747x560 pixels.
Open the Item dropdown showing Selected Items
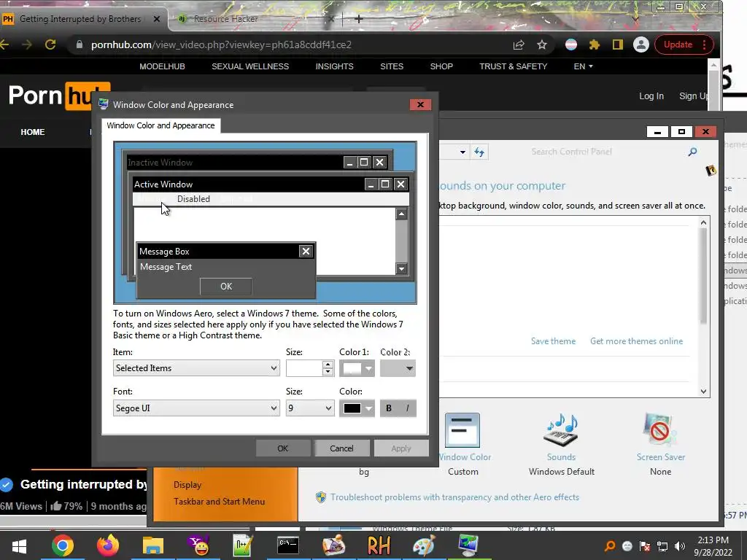(x=196, y=368)
